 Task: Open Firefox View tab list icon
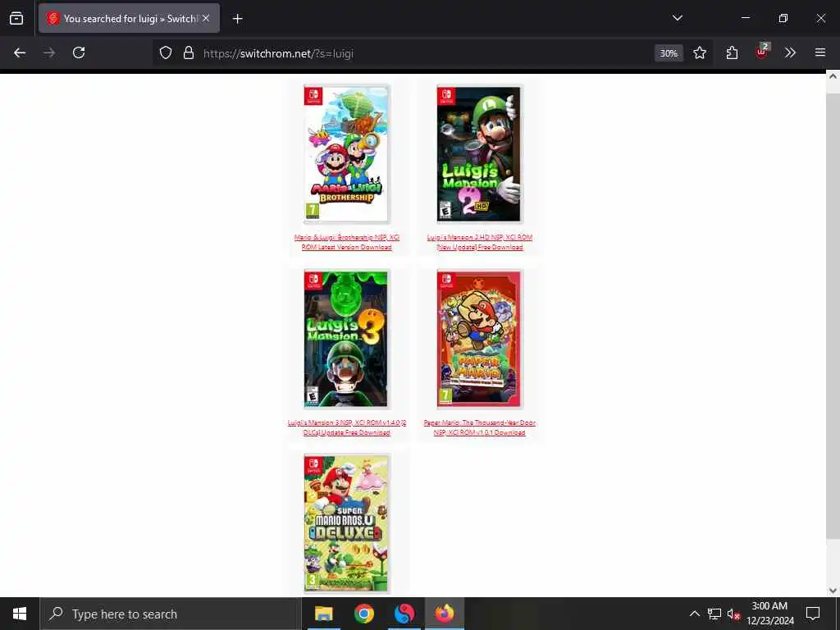[16, 18]
